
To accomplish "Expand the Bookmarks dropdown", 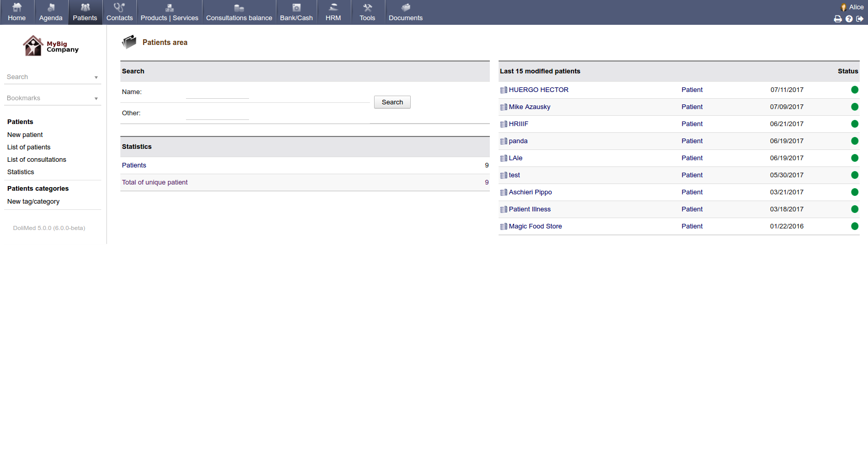I will 96,99.
